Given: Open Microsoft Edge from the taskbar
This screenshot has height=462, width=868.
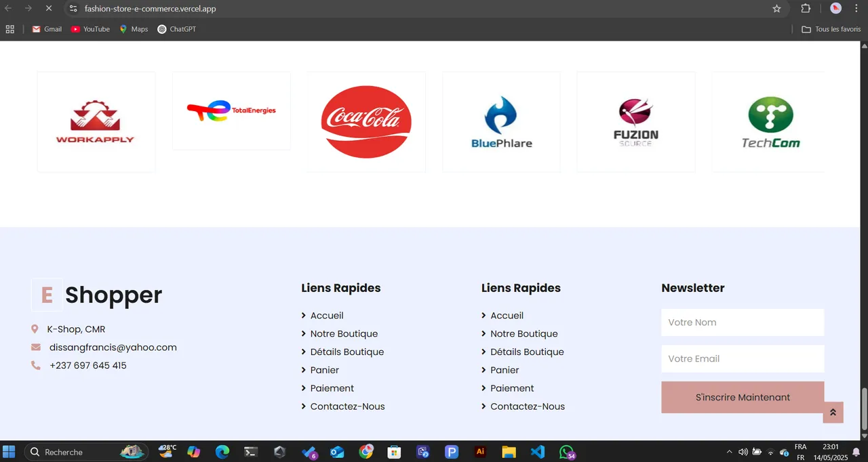Looking at the screenshot, I should 222,452.
